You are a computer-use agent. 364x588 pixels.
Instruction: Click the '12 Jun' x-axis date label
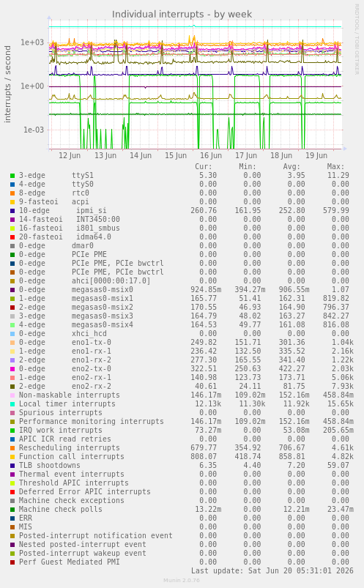[70, 155]
